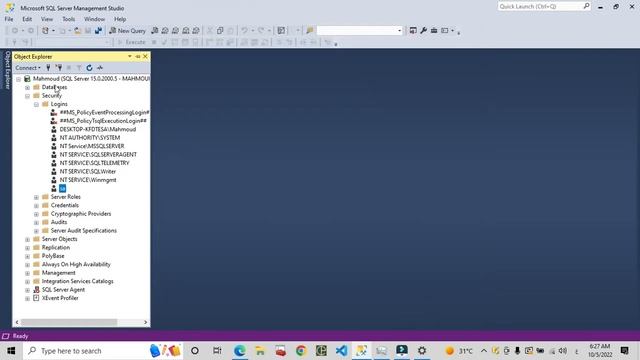Expand the Cryptographic Providers folder
Screen dimensions: 640x360
tap(36, 214)
